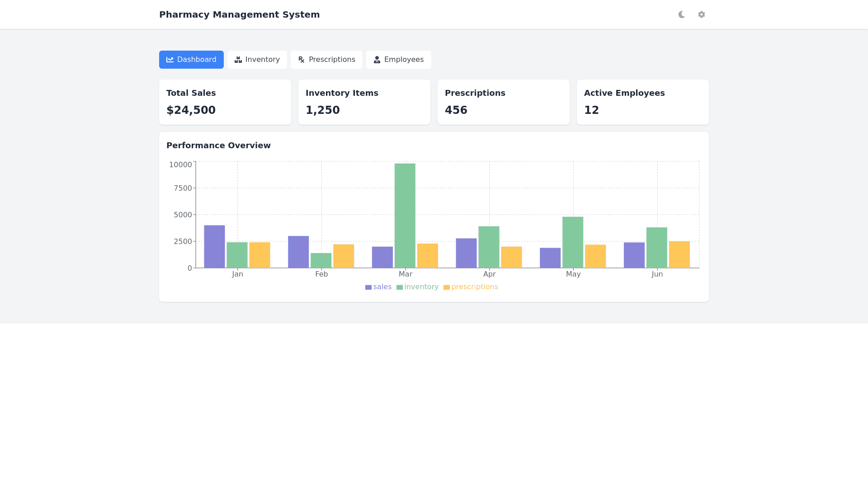Click January's purple sales bar
This screenshot has height=488, width=868.
pyautogui.click(x=214, y=246)
